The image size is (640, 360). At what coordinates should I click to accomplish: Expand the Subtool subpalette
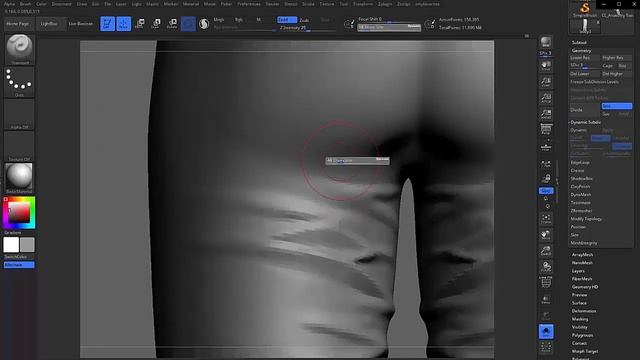coord(579,42)
